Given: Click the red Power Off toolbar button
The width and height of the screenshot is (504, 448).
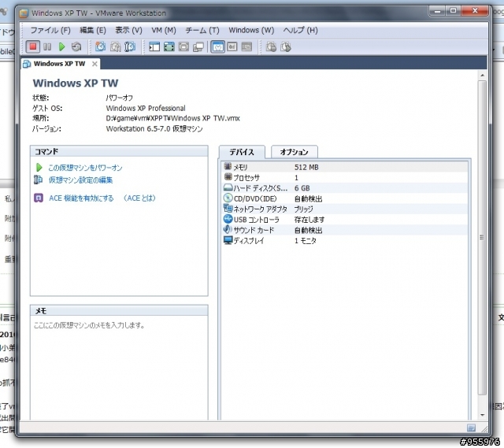Looking at the screenshot, I should pyautogui.click(x=32, y=47).
